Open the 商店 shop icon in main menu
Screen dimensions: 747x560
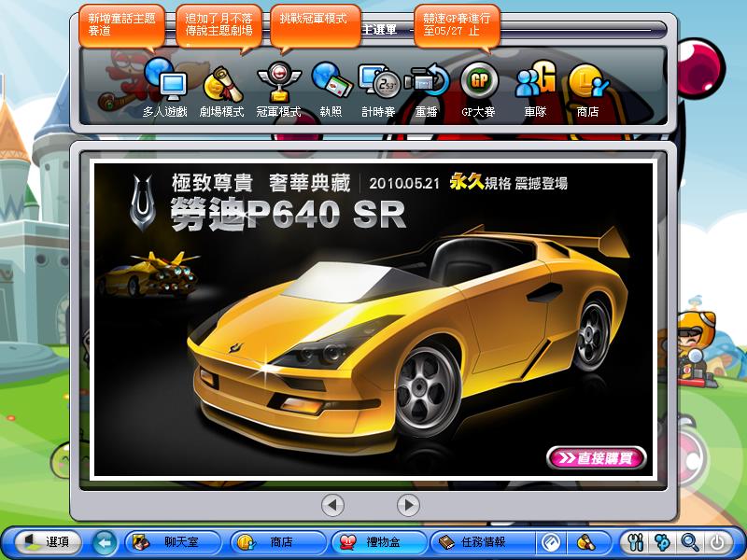click(588, 91)
